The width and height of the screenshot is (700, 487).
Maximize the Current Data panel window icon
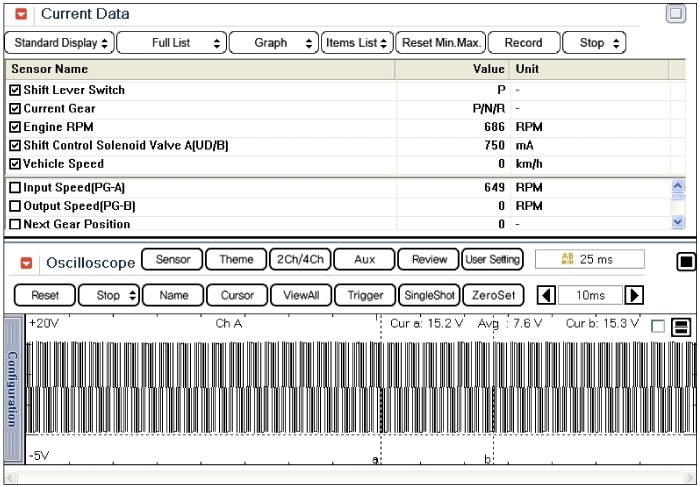(675, 13)
